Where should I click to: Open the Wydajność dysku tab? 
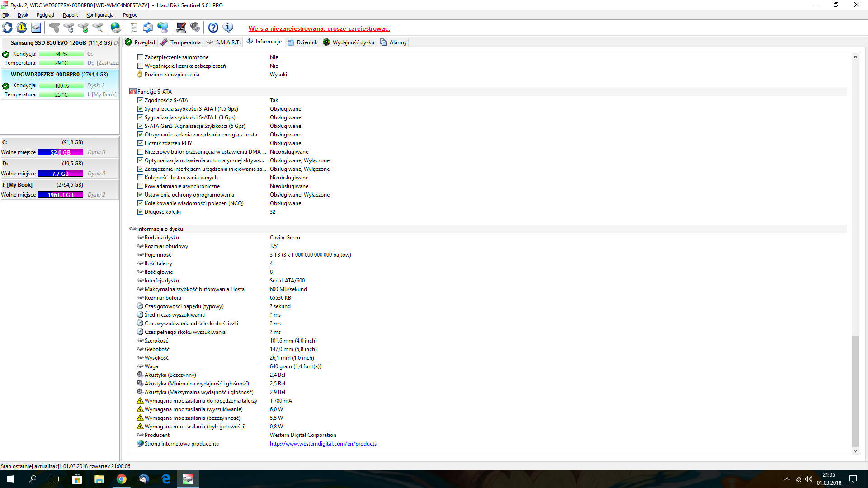pyautogui.click(x=349, y=42)
